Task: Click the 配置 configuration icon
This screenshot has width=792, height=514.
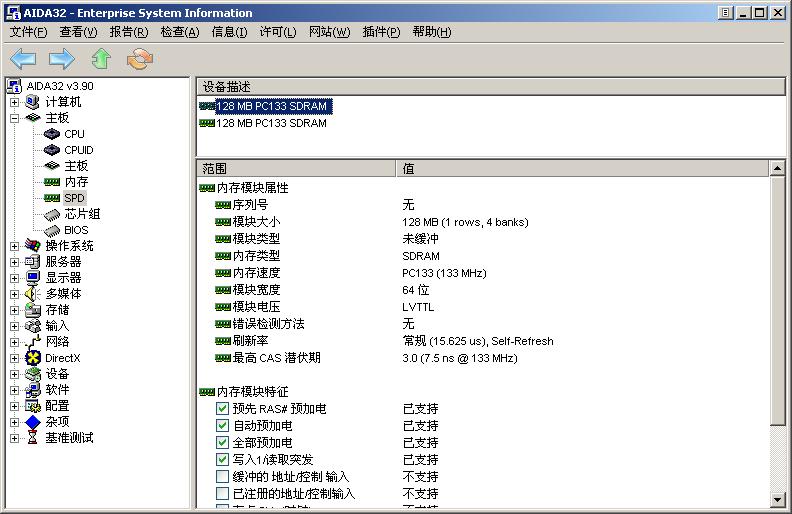Action: tap(32, 406)
